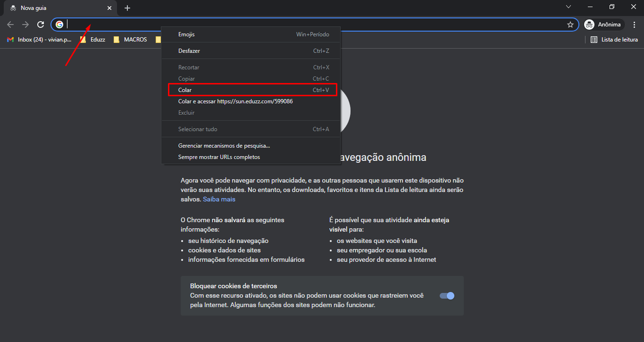644x342 pixels.
Task: Reload the page with refresh icon
Action: [x=41, y=25]
